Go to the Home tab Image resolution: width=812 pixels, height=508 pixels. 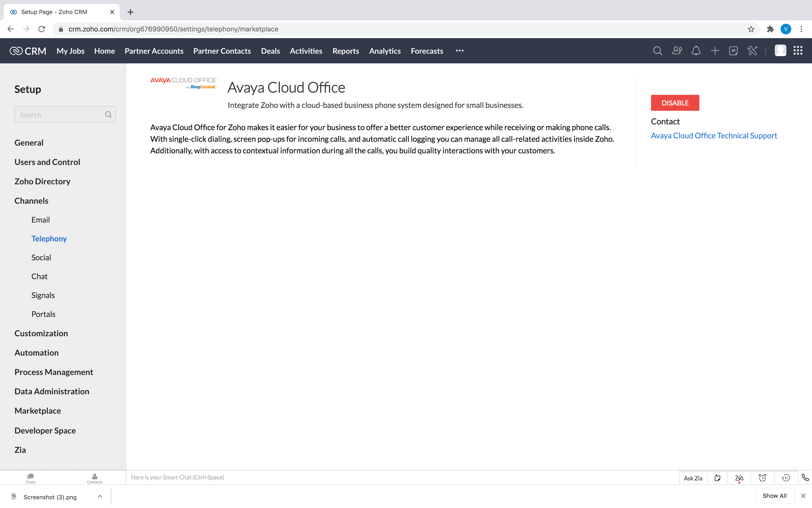click(104, 51)
